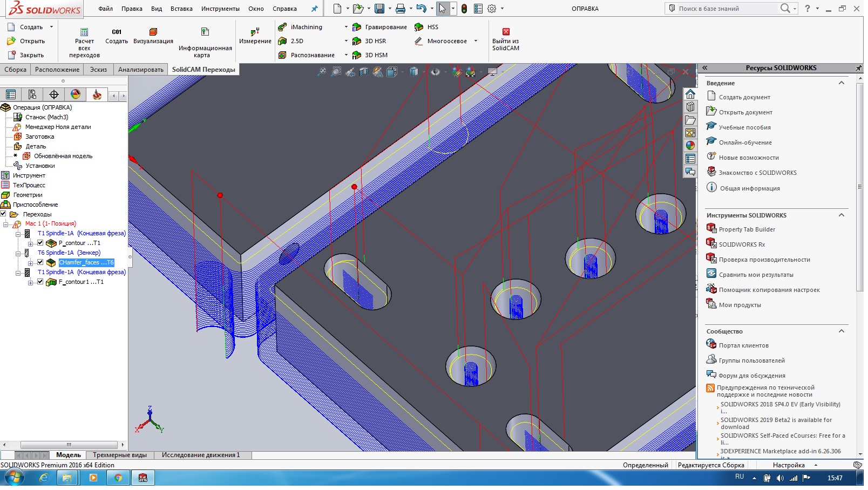This screenshot has height=490, width=868.
Task: Click the Google Chrome taskbar icon
Action: click(118, 478)
